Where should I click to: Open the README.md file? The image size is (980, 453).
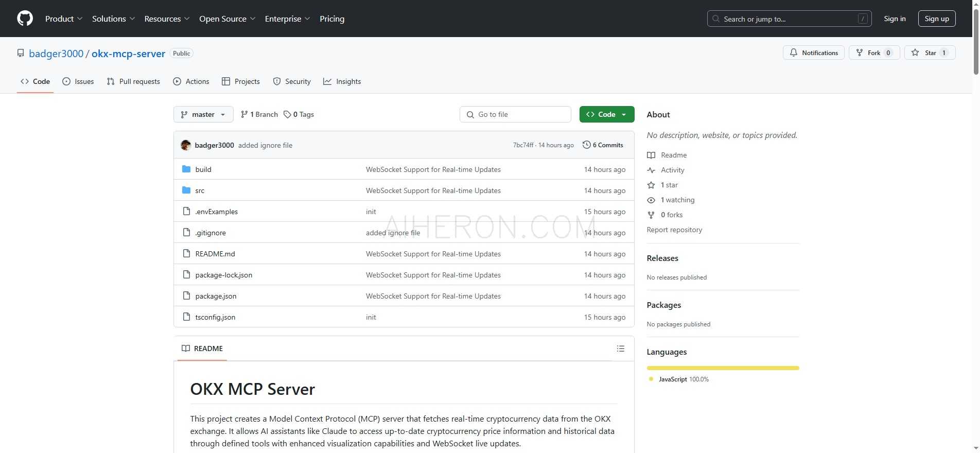pyautogui.click(x=215, y=254)
